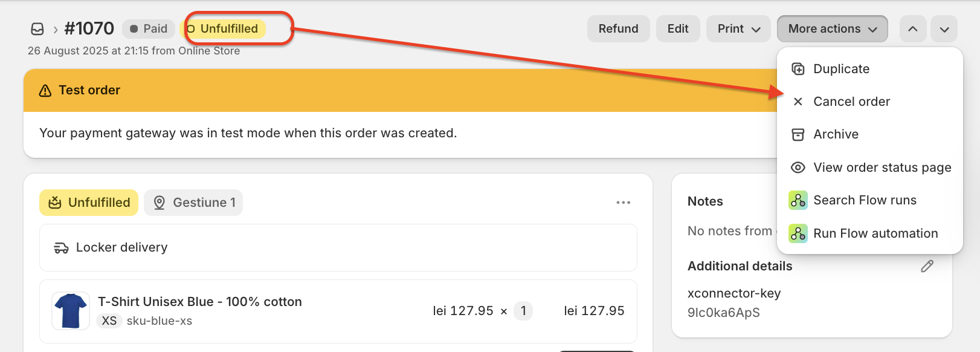Go to next order with down chevron
The height and width of the screenshot is (352, 980).
point(944,29)
